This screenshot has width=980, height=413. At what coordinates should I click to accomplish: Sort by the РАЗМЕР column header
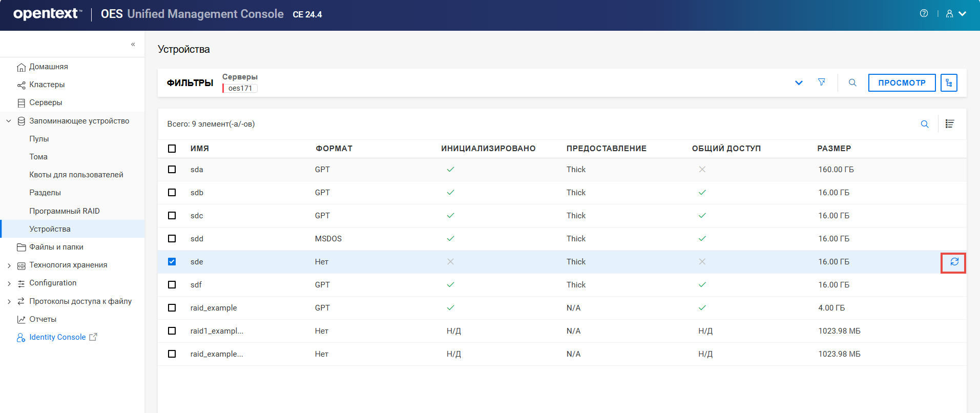click(834, 149)
